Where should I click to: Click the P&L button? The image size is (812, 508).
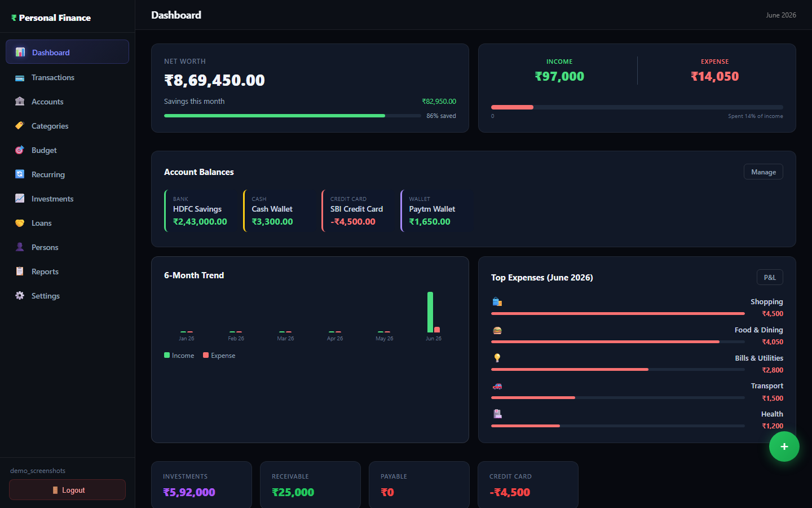click(x=770, y=277)
